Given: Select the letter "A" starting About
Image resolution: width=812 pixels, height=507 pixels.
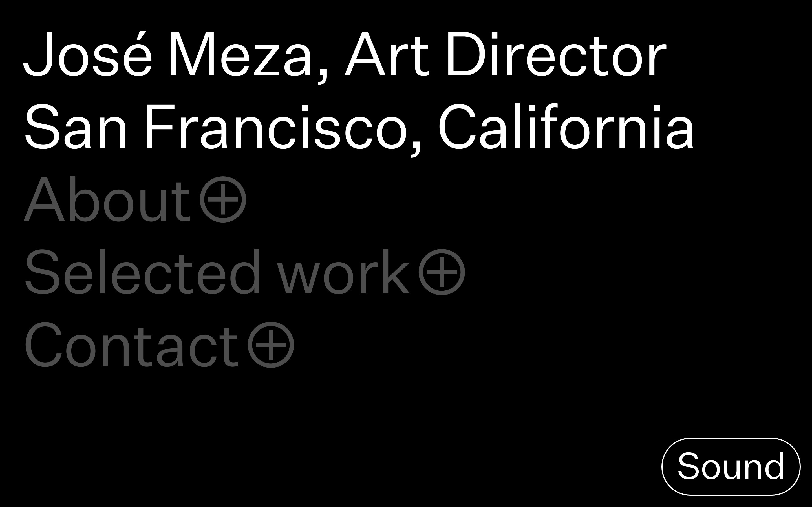Looking at the screenshot, I should [x=44, y=199].
